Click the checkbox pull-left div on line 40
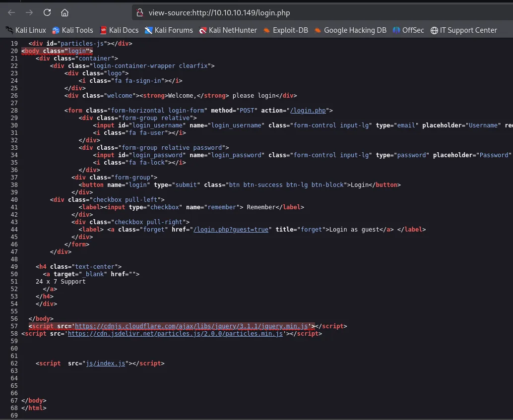 pos(107,200)
